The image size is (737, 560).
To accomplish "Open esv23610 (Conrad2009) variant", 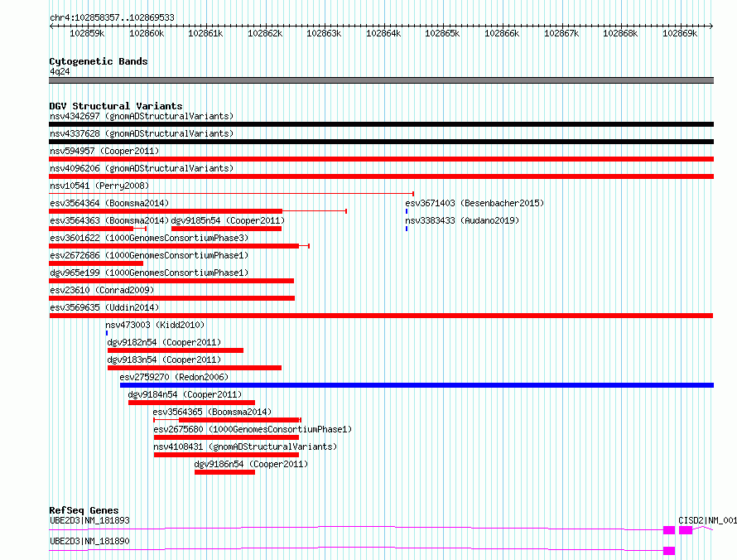I will (x=102, y=290).
